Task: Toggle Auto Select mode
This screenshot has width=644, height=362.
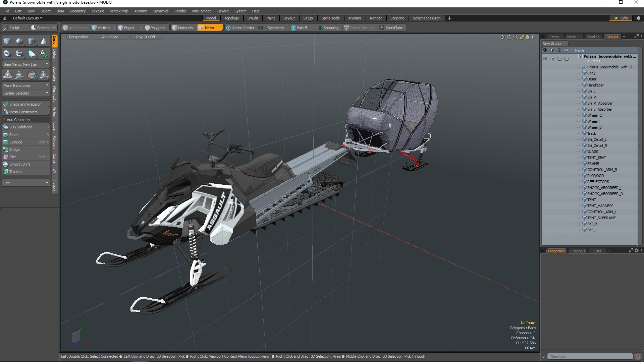Action: [75, 28]
